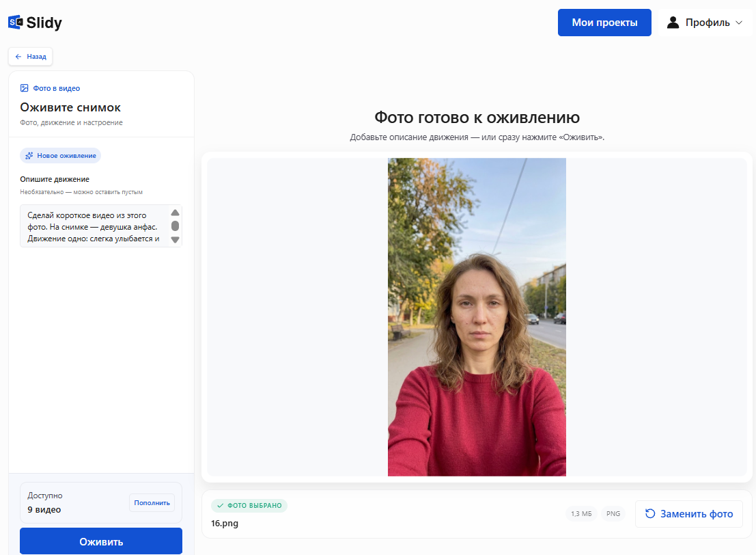This screenshot has height=555, width=756.
Task: Click the Фото в видео label
Action: pyautogui.click(x=57, y=88)
